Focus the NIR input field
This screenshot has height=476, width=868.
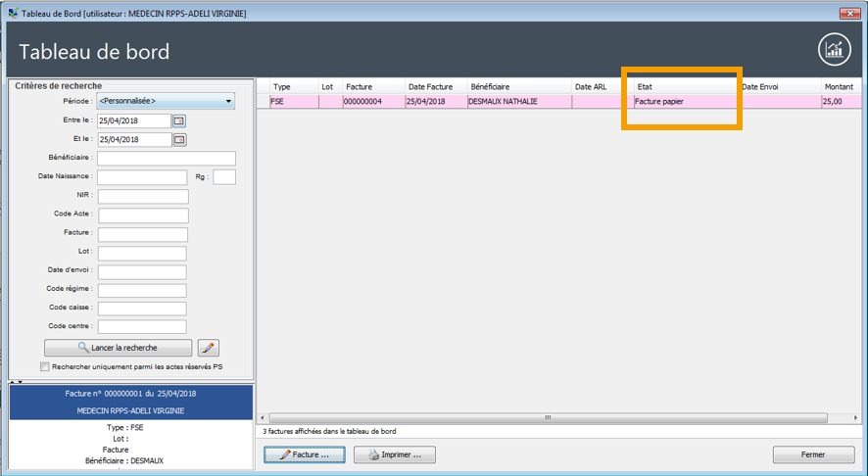[x=142, y=196]
